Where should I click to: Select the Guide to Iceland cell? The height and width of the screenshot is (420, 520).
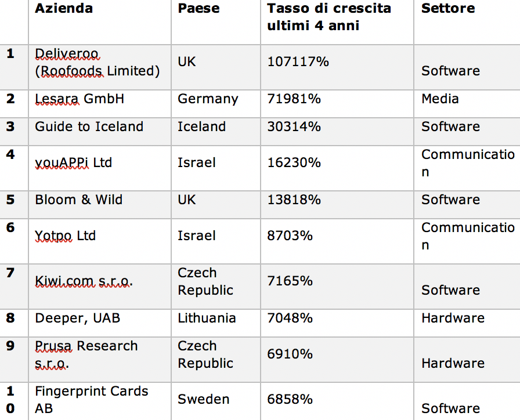click(89, 127)
